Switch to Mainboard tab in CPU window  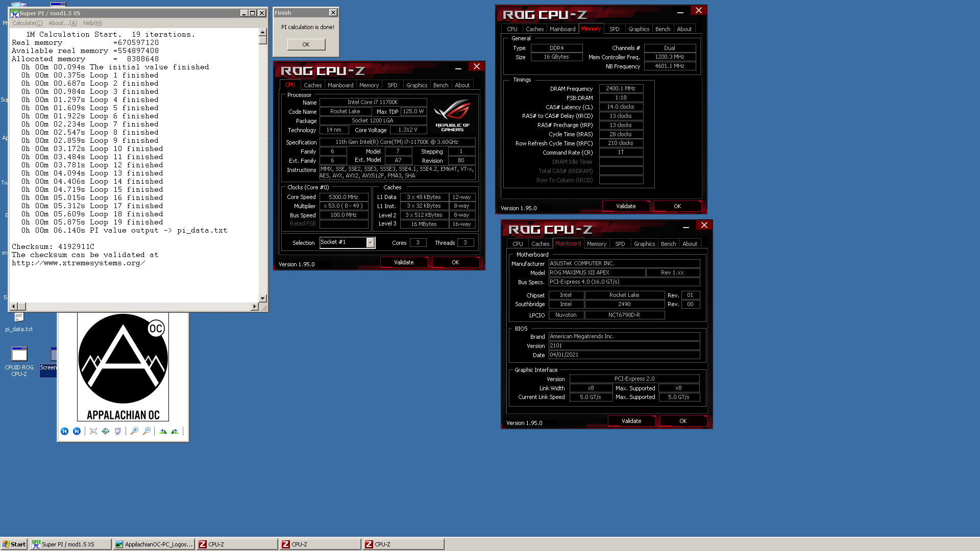(340, 85)
